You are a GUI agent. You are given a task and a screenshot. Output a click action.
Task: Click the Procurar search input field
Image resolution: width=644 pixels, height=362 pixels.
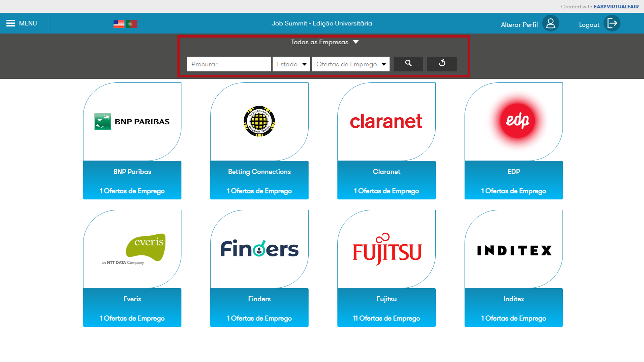pyautogui.click(x=229, y=64)
